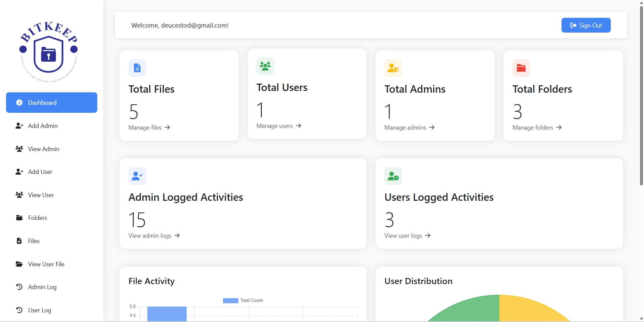Follow the Manage files link
The width and height of the screenshot is (644, 322).
pyautogui.click(x=149, y=128)
